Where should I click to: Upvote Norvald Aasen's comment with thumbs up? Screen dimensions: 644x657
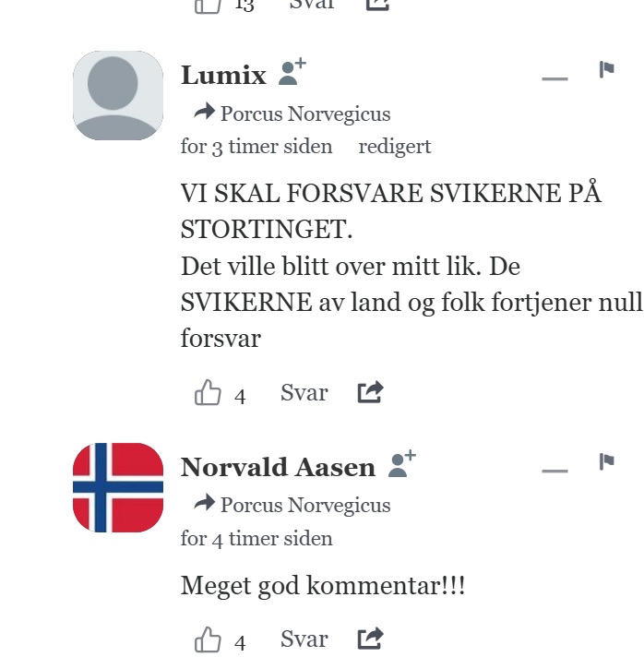coord(208,639)
